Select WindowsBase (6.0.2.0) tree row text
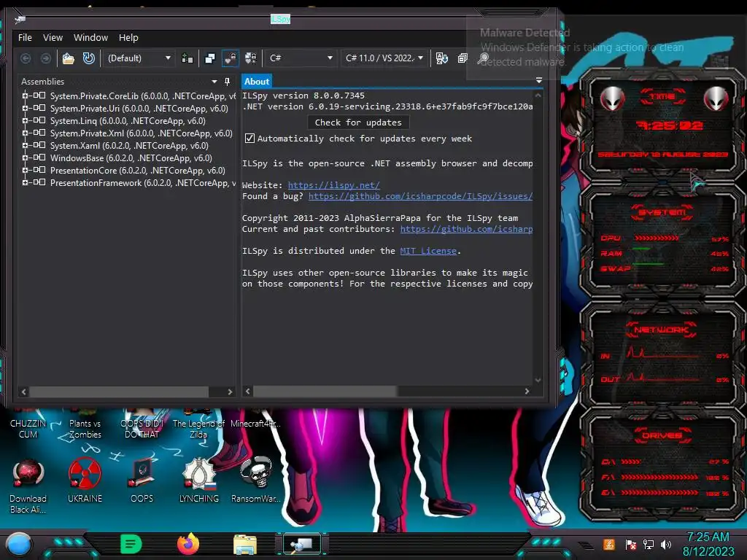747x560 pixels. tap(131, 158)
